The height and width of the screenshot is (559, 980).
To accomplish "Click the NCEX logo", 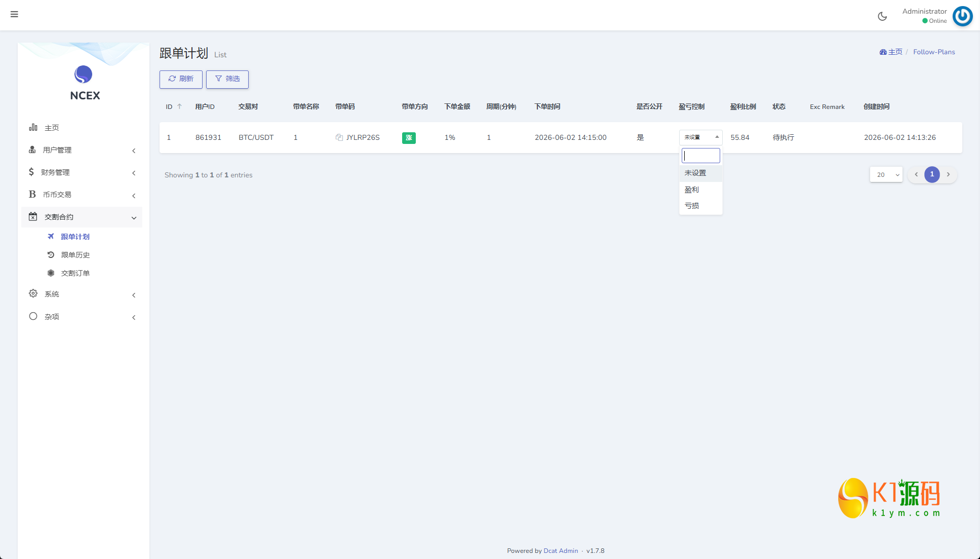I will coord(84,84).
